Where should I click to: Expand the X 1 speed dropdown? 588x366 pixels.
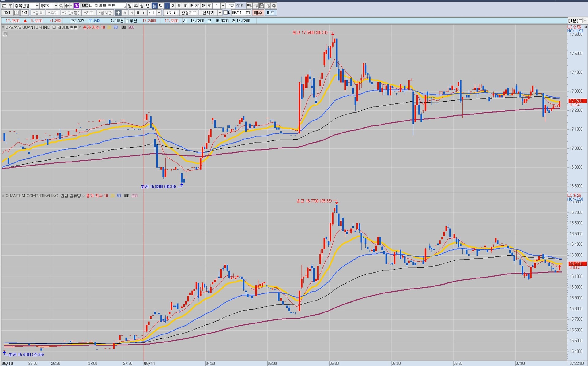point(159,13)
